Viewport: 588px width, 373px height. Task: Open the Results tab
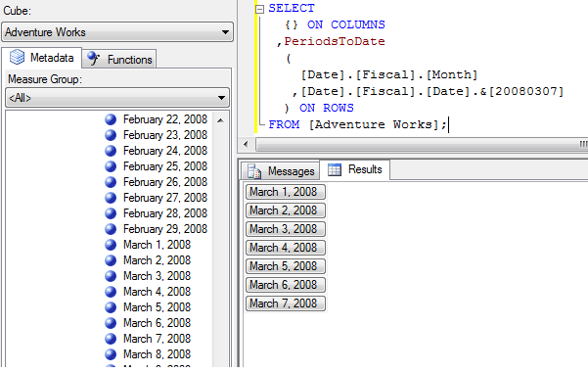point(355,169)
